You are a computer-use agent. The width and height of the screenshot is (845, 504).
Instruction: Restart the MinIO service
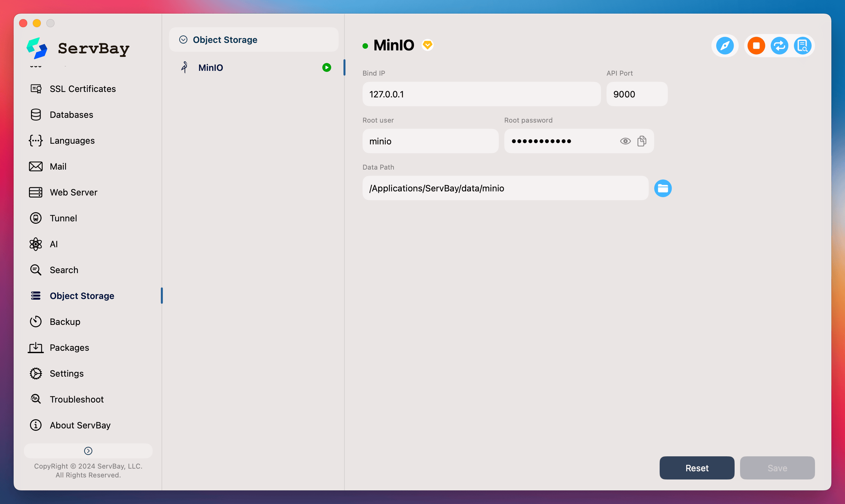[779, 46]
